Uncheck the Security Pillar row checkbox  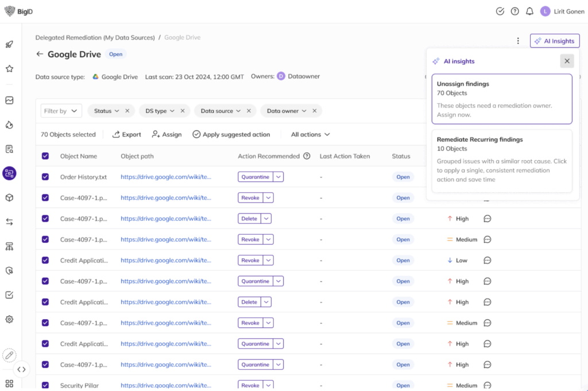point(45,385)
